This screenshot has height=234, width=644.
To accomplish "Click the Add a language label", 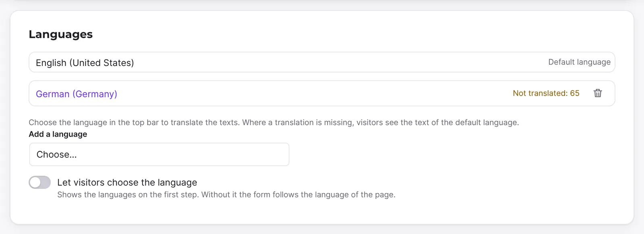I will (x=58, y=134).
